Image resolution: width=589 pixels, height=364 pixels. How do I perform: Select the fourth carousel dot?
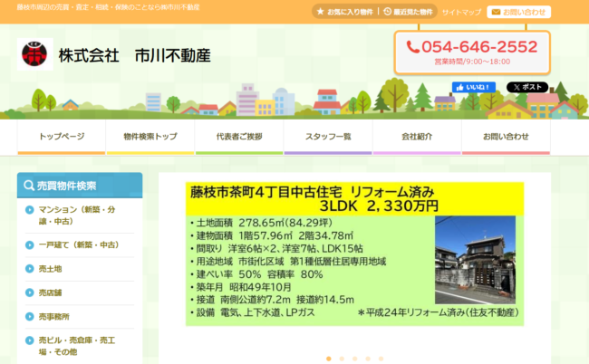[x=368, y=359]
